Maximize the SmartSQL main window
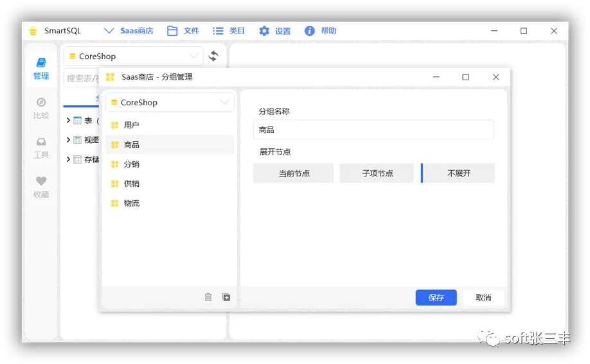The height and width of the screenshot is (364, 590). point(524,31)
